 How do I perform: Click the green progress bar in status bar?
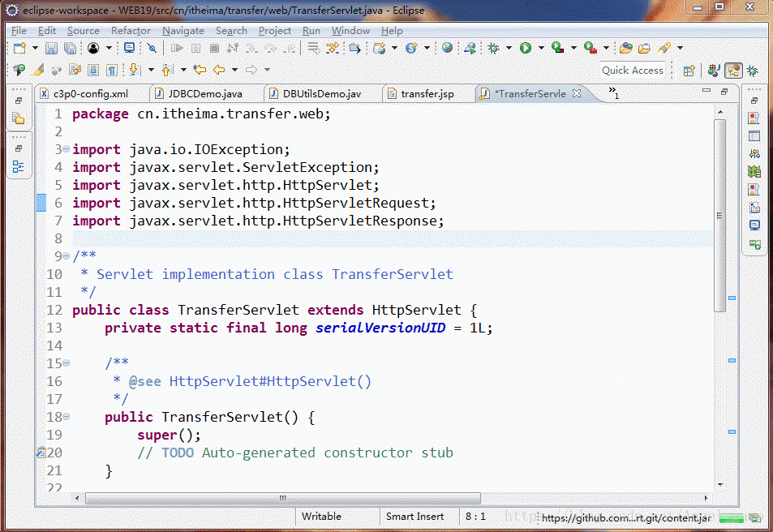(x=731, y=518)
